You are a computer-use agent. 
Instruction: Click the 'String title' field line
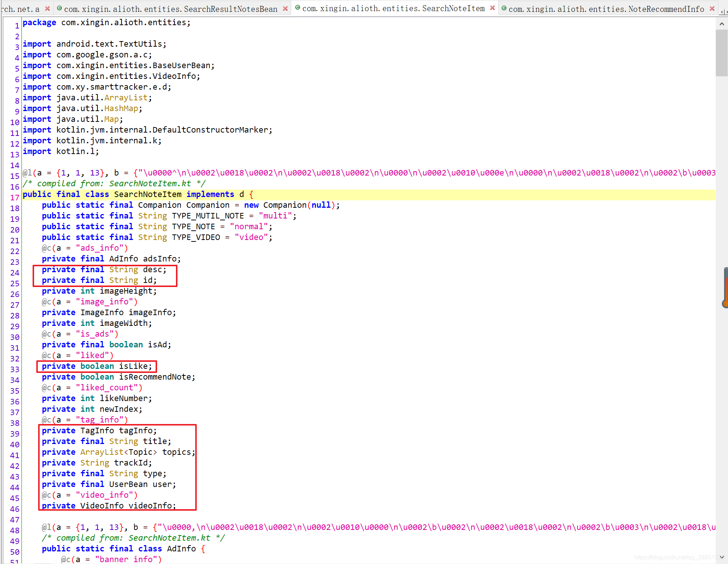[107, 441]
